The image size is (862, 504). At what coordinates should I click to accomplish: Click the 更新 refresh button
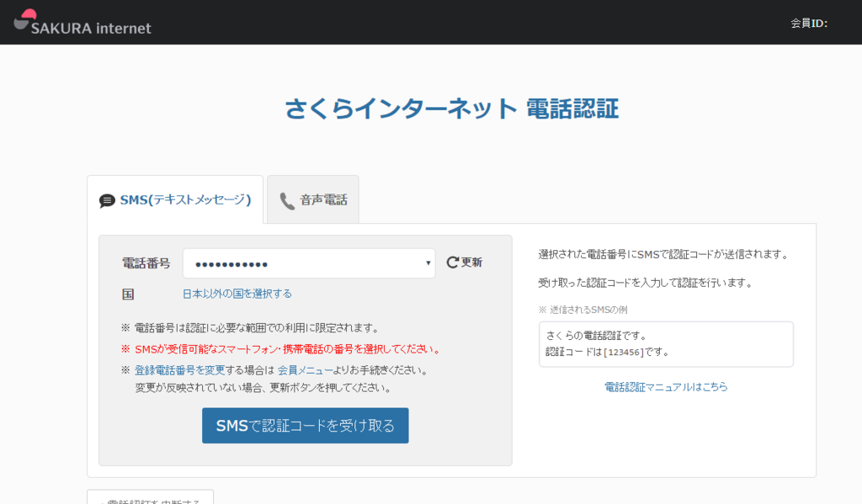pos(465,263)
